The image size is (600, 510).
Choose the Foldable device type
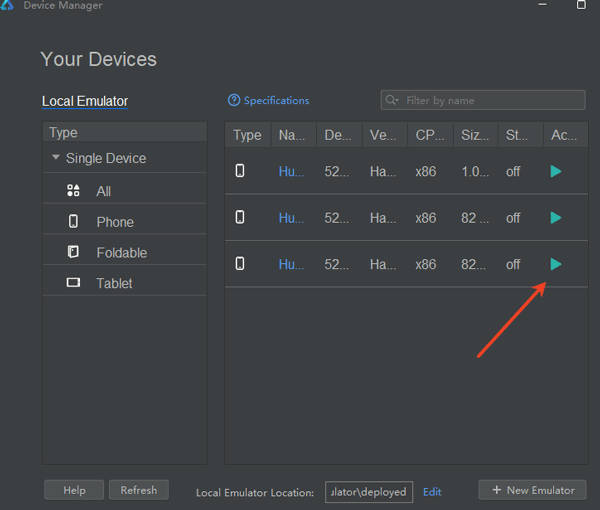[121, 253]
